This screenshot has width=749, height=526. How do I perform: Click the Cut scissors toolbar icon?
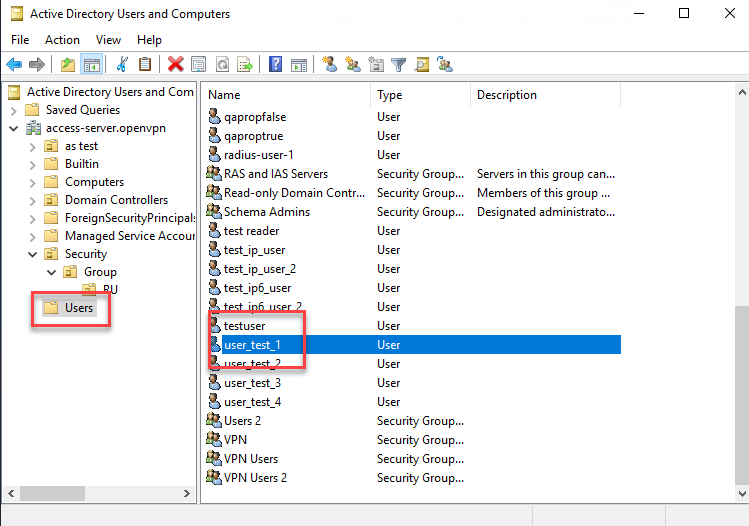[x=122, y=65]
